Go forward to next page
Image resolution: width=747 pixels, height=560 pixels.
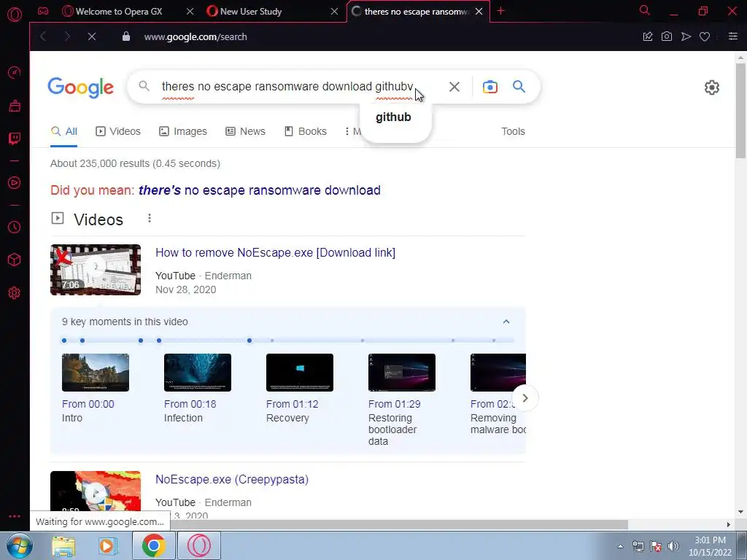[67, 36]
